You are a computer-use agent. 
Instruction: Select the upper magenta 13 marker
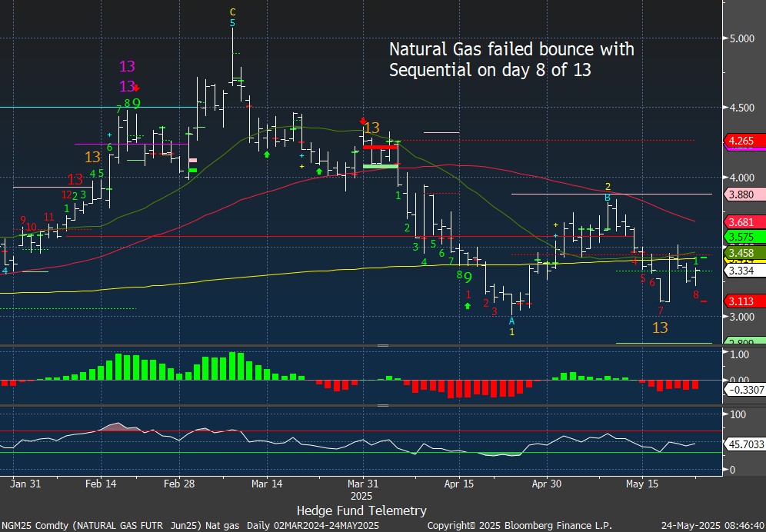tap(127, 66)
